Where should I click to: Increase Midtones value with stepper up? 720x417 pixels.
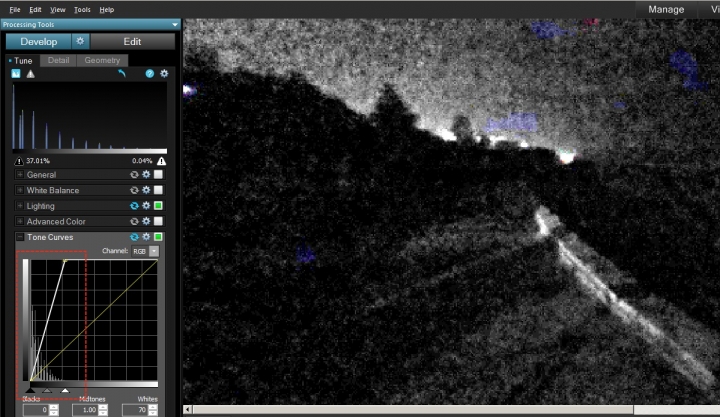click(103, 407)
